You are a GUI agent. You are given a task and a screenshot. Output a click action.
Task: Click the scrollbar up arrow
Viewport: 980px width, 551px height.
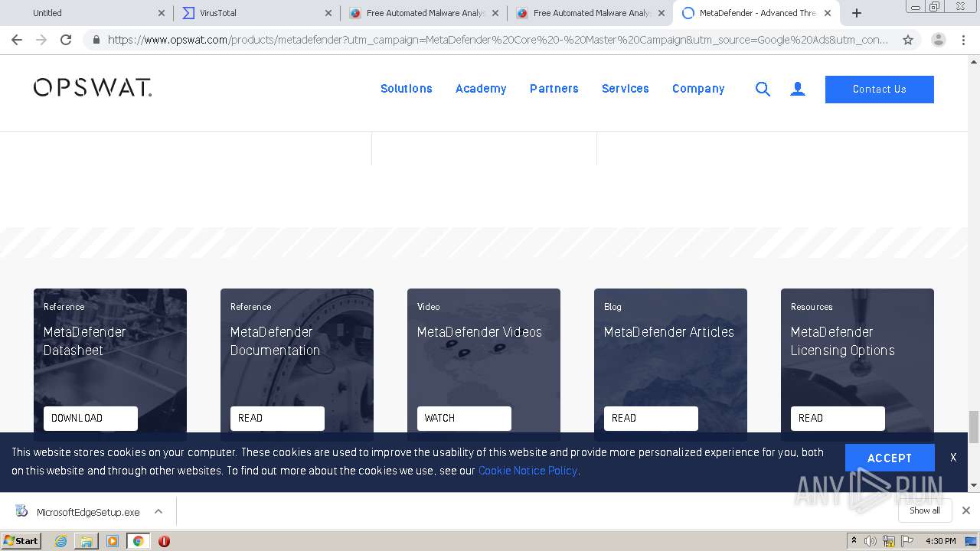(x=974, y=61)
